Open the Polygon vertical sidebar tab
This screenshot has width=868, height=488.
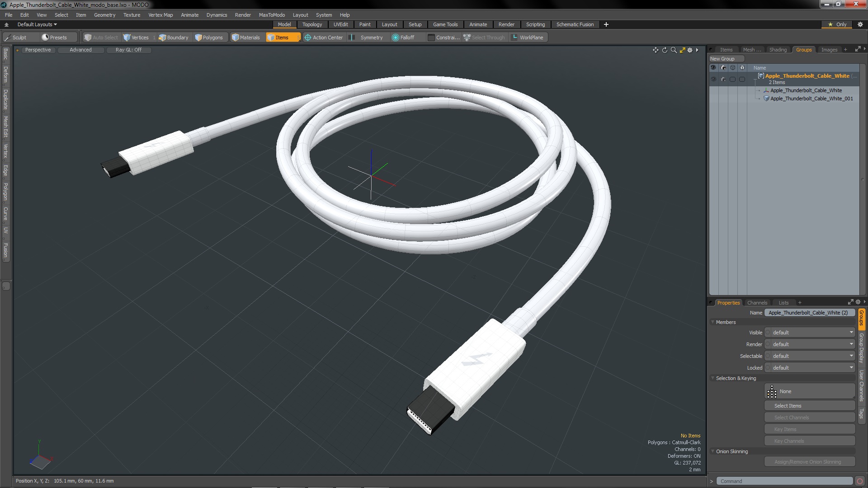tap(5, 192)
